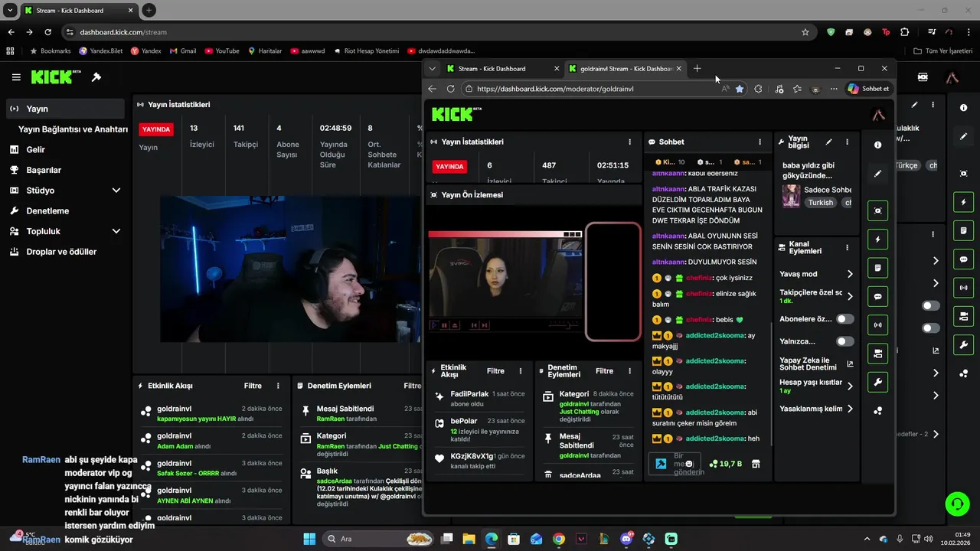The width and height of the screenshot is (980, 551).
Task: Expand Topluluk section in Chrome sidebar
Action: point(116,231)
